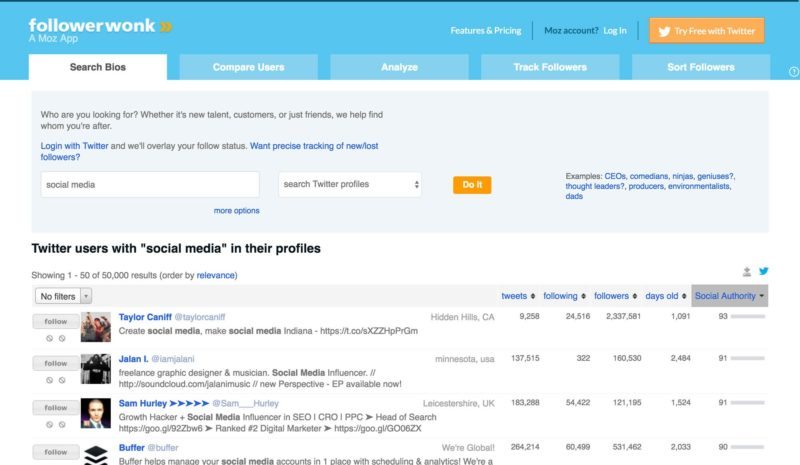Open @taylorcaniff handle link

[199, 317]
